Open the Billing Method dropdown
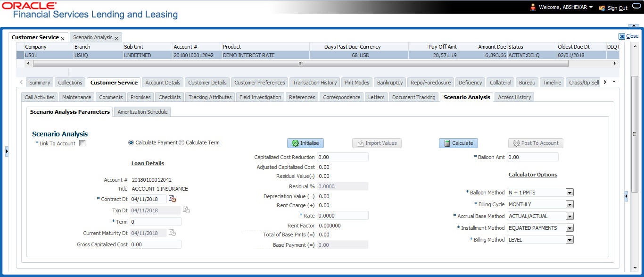Image resolution: width=644 pixels, height=277 pixels. coord(570,240)
